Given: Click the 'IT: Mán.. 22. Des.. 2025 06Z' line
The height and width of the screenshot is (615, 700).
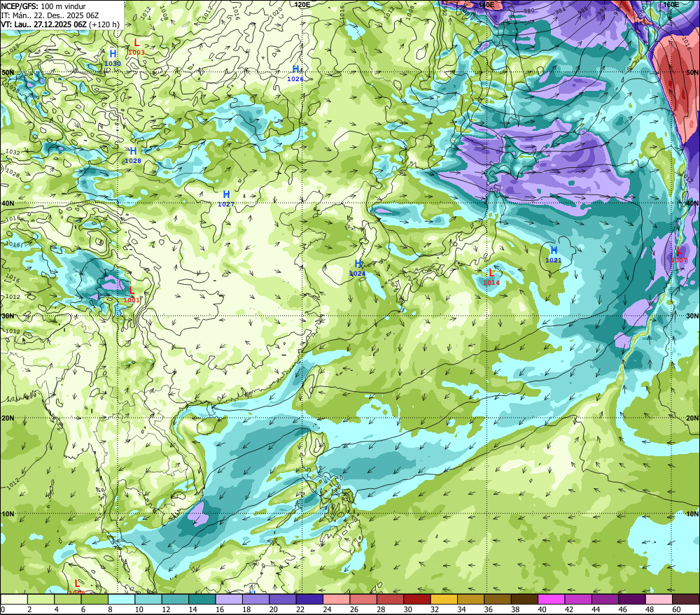Looking at the screenshot, I should click(50, 15).
